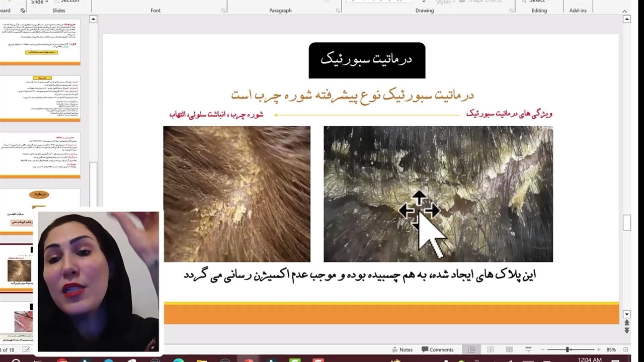This screenshot has height=362, width=644.
Task: Go to next slide using double-arrow button
Action: point(626,330)
